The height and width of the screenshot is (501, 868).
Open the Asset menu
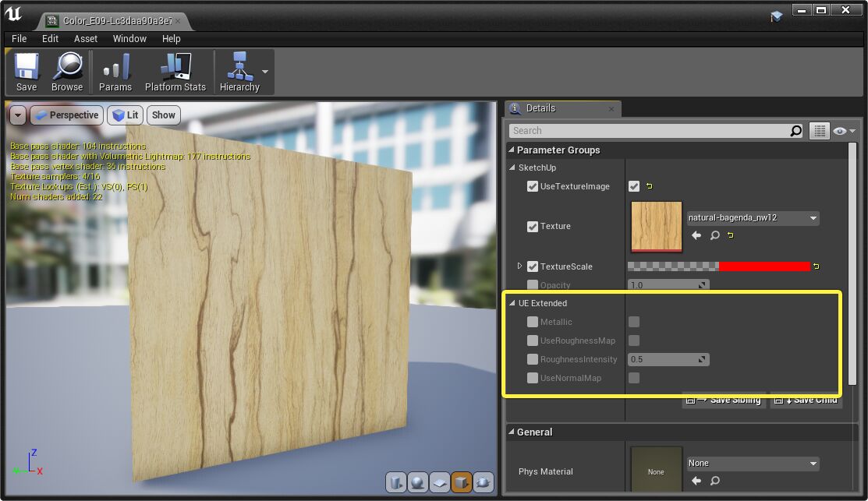pos(86,38)
